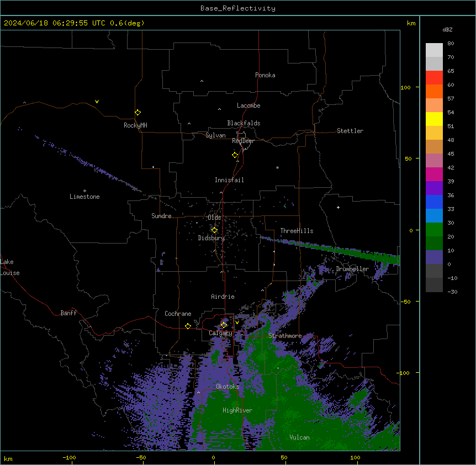Select the Stettler label
The image size is (476, 465).
(350, 131)
